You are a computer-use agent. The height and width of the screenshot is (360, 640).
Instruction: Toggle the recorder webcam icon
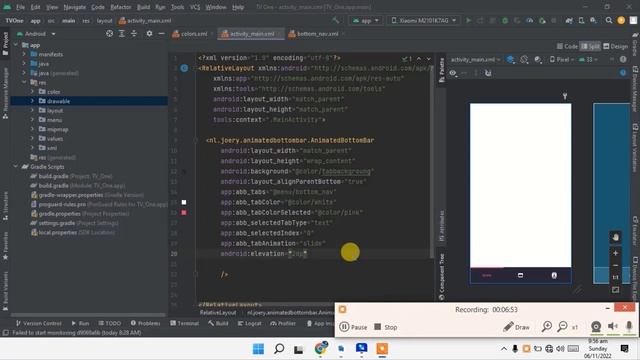point(596,327)
